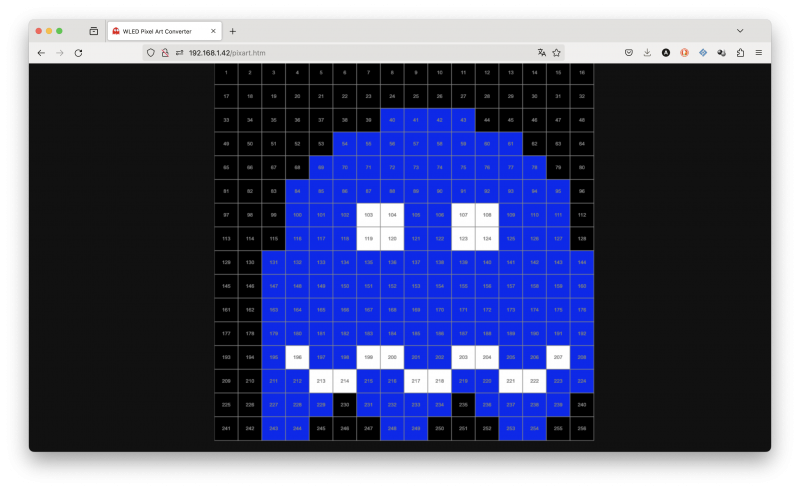Screen dimensions: 800x490
Task: Select blue pixel 95
Action: click(x=558, y=191)
